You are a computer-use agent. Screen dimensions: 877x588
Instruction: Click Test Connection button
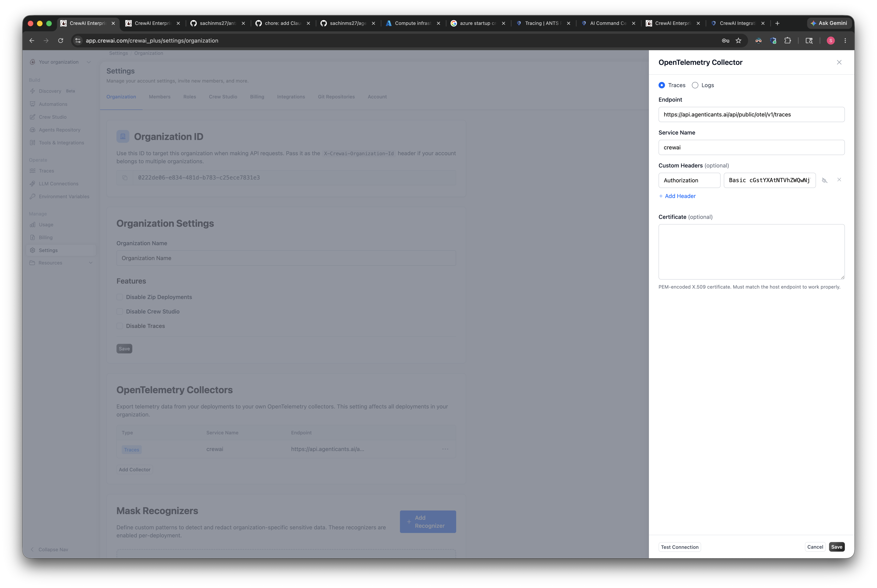pos(679,547)
